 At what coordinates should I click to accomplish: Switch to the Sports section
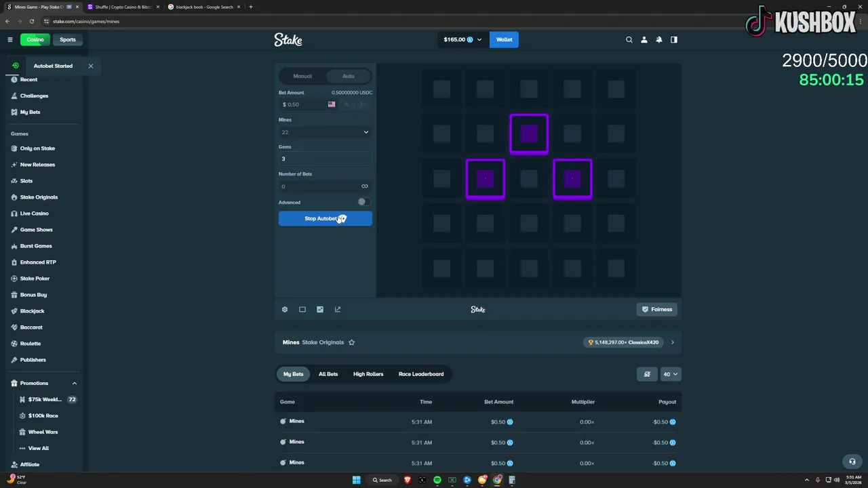(x=68, y=39)
